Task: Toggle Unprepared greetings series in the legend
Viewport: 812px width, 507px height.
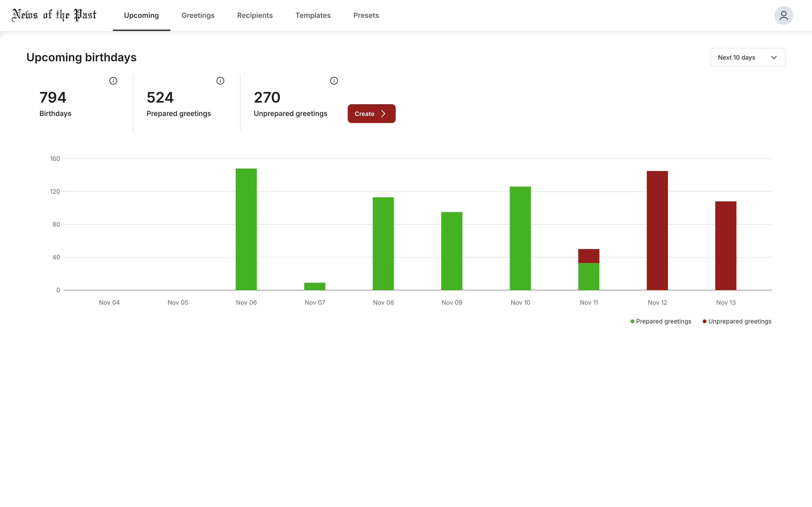Action: pos(740,321)
